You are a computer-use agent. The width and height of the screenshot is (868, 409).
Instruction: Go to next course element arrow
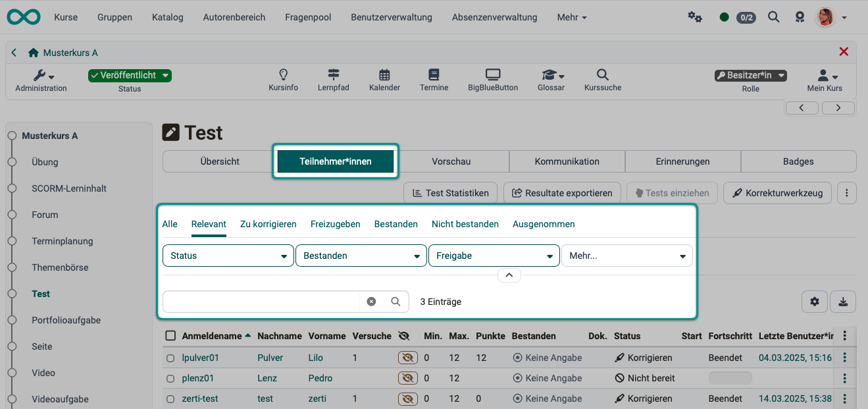tap(838, 108)
